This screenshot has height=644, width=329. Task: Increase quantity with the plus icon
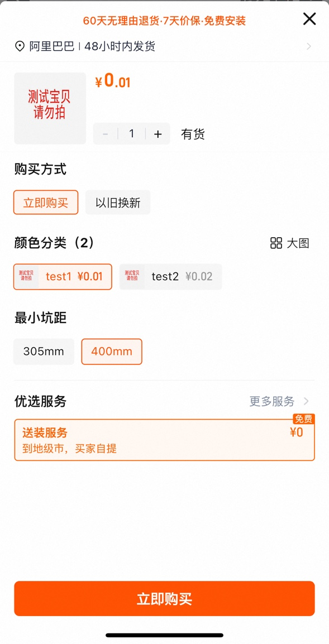[158, 133]
